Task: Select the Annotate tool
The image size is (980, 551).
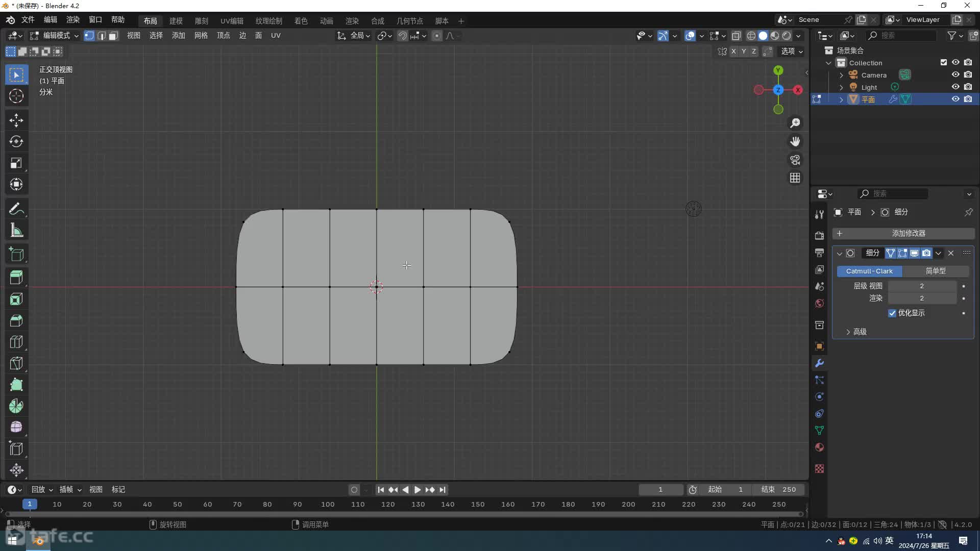Action: click(x=16, y=209)
